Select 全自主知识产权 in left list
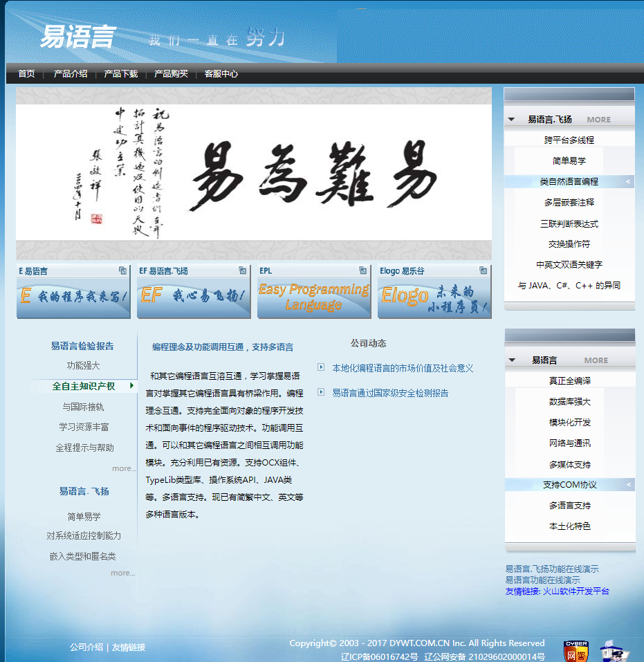The image size is (644, 662). point(84,386)
